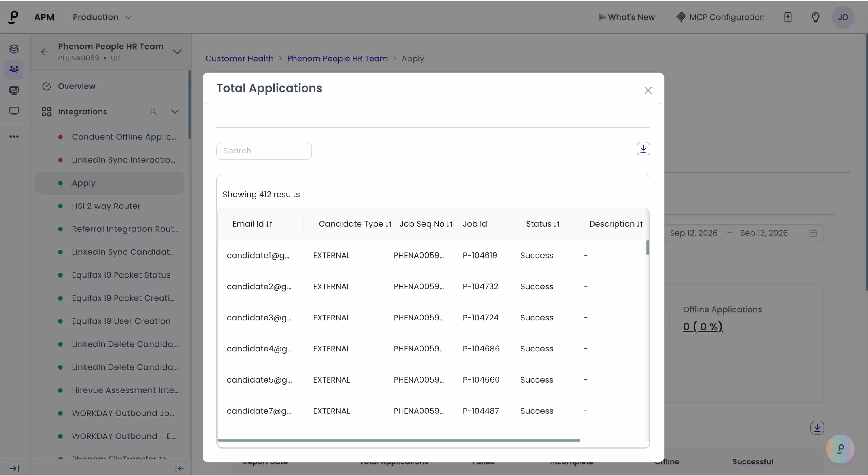The height and width of the screenshot is (475, 868).
Task: Click Job Id P-104619
Action: click(x=480, y=255)
